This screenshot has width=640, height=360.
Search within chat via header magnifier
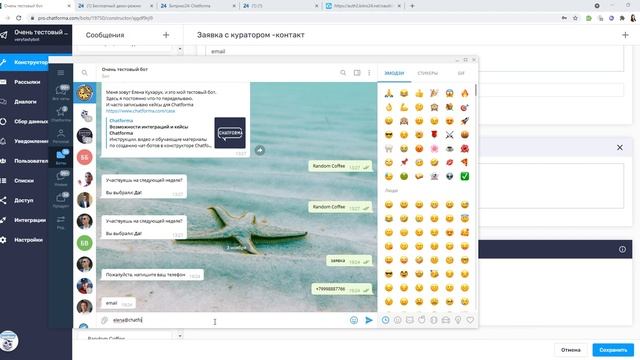click(343, 73)
